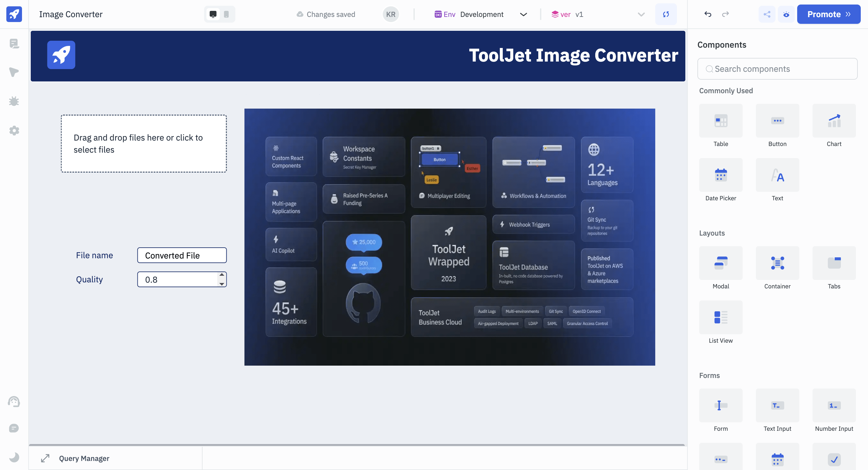The height and width of the screenshot is (470, 868).
Task: Click the Search components field
Action: 777,69
